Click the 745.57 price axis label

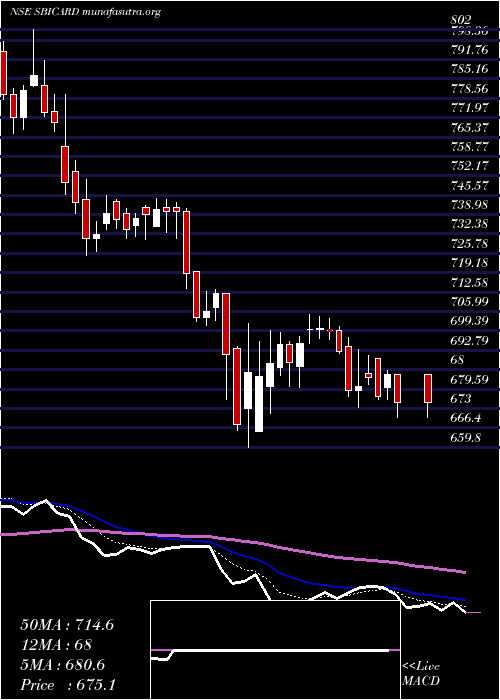pyautogui.click(x=470, y=186)
